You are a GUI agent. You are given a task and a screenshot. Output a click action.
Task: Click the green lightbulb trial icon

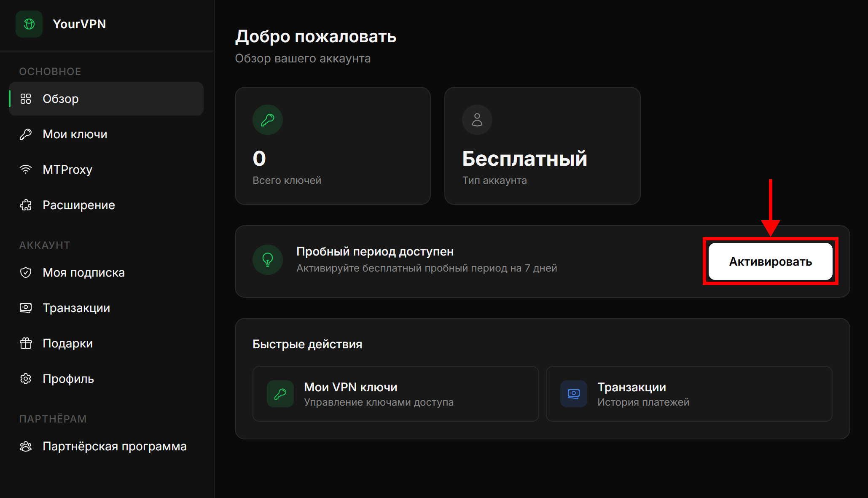point(268,260)
